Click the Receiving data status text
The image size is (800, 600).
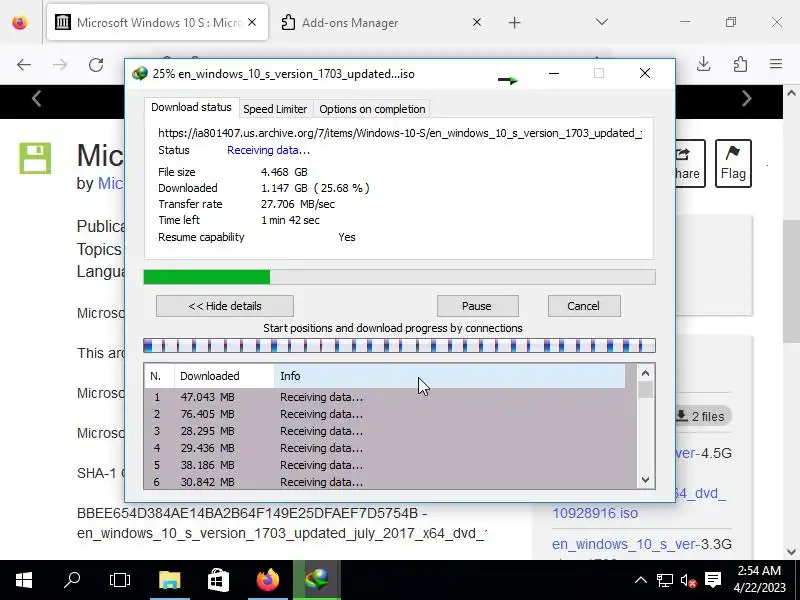pyautogui.click(x=268, y=151)
